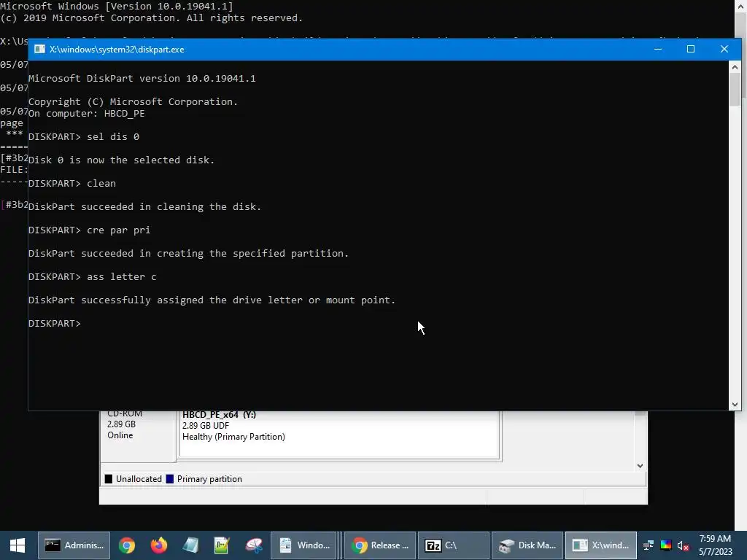The image size is (747, 560).
Task: Open the red-blue pinned taskbar tool icon
Action: (253, 545)
